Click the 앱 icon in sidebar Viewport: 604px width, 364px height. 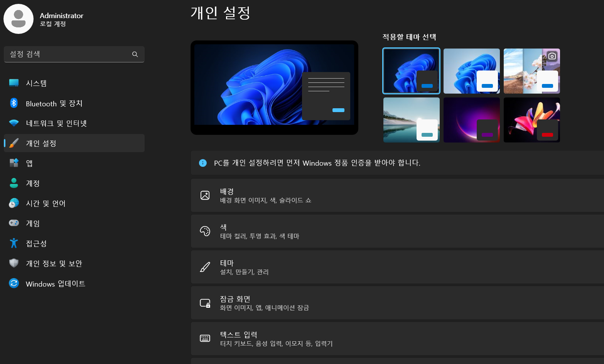tap(14, 163)
